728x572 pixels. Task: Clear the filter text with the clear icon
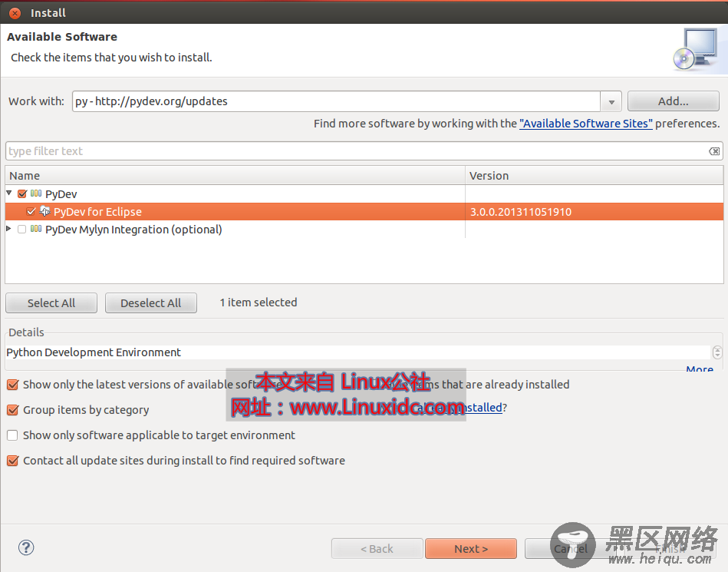coord(714,151)
